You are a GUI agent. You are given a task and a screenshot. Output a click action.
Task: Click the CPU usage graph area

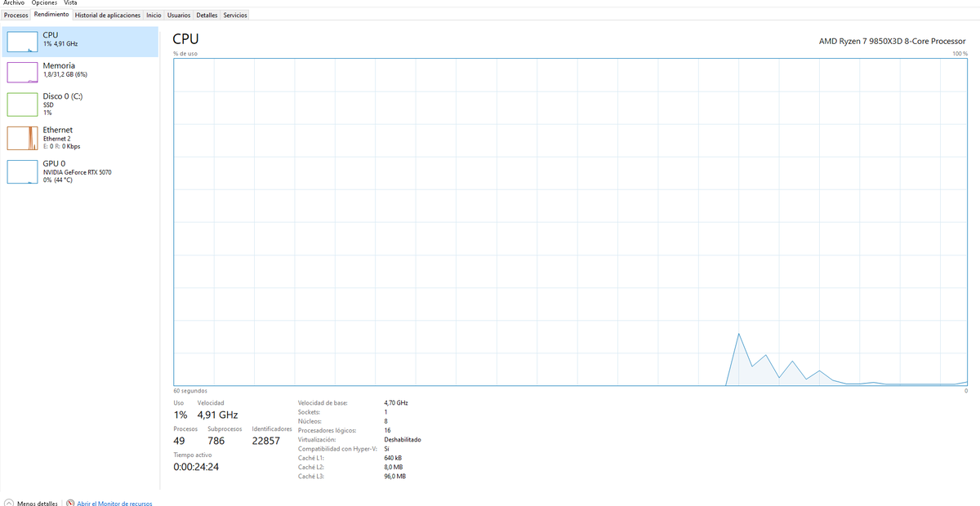[x=570, y=221]
